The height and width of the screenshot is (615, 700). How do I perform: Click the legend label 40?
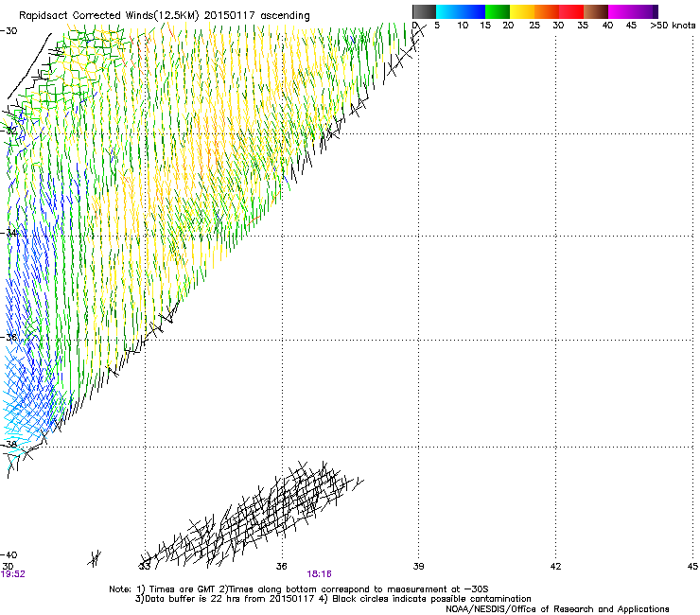click(x=607, y=26)
